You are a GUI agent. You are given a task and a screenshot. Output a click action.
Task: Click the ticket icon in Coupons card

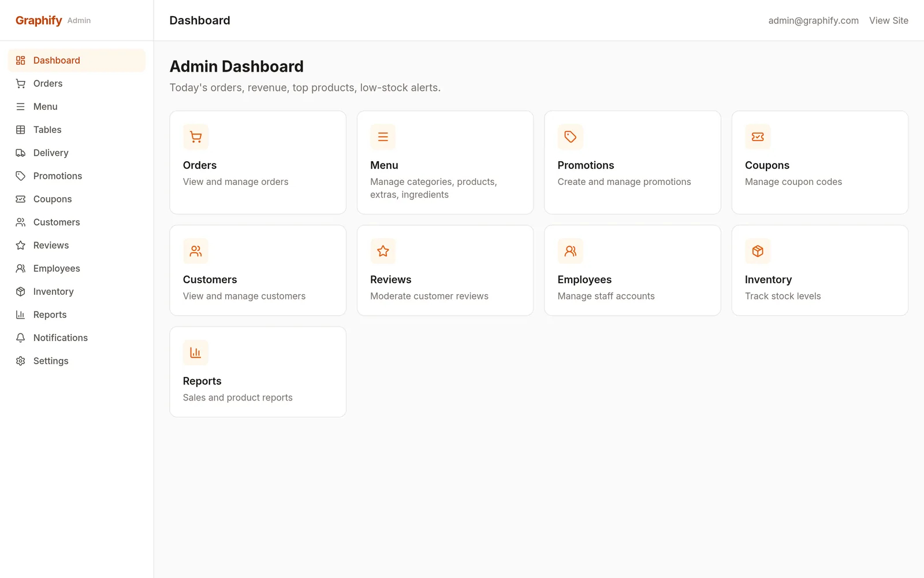[758, 137]
